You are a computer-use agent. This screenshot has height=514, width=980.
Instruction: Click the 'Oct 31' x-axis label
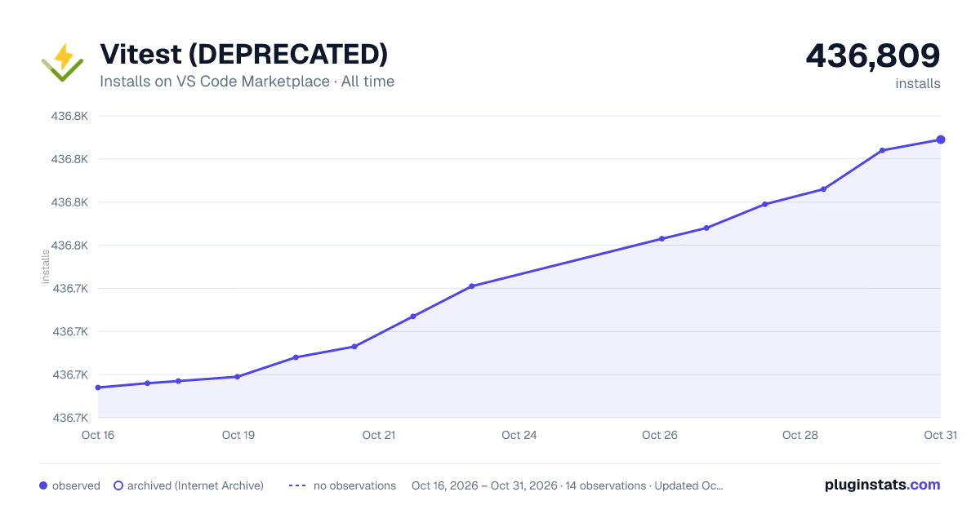tap(940, 435)
